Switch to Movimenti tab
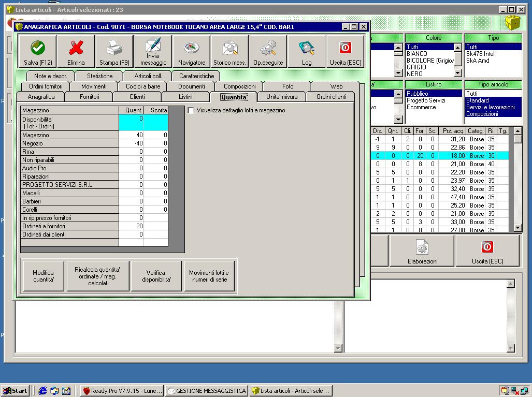This screenshot has width=532, height=397. [x=94, y=86]
